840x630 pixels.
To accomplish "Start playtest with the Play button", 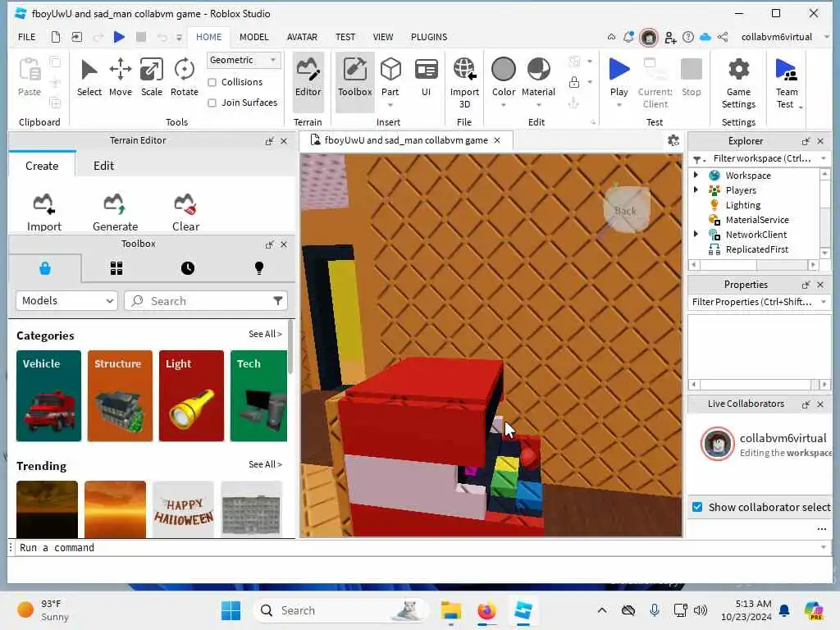I will click(x=619, y=77).
